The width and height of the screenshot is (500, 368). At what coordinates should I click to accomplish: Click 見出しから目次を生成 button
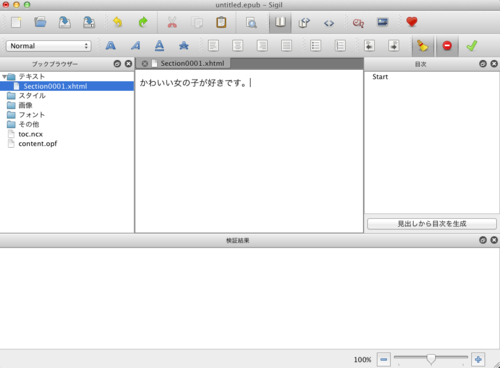[x=432, y=224]
